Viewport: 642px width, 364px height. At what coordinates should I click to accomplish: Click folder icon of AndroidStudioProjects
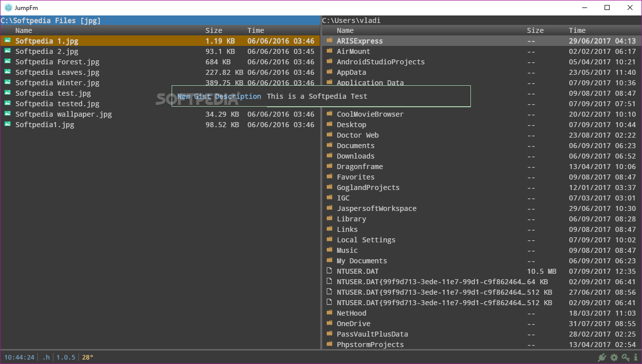tap(329, 61)
